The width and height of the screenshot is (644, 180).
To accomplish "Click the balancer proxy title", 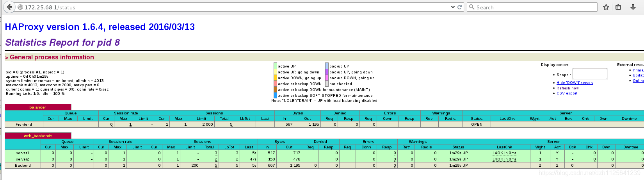I will (38, 107).
